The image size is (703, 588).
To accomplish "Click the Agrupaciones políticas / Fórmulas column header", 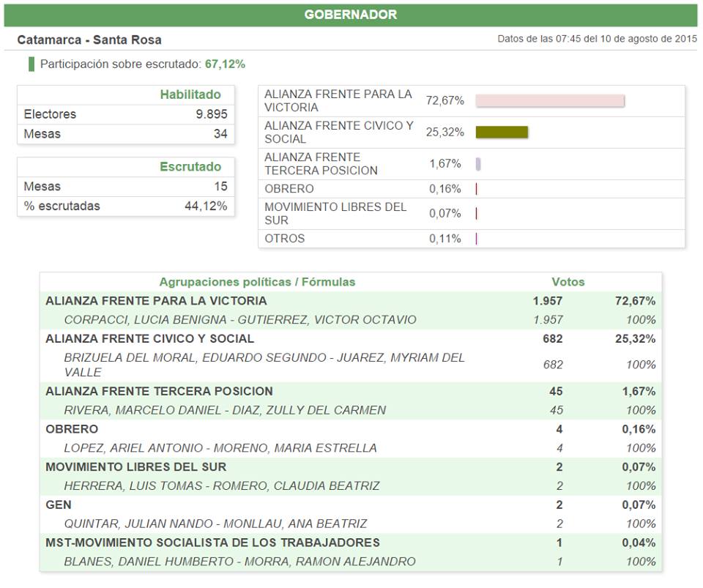I will [257, 282].
